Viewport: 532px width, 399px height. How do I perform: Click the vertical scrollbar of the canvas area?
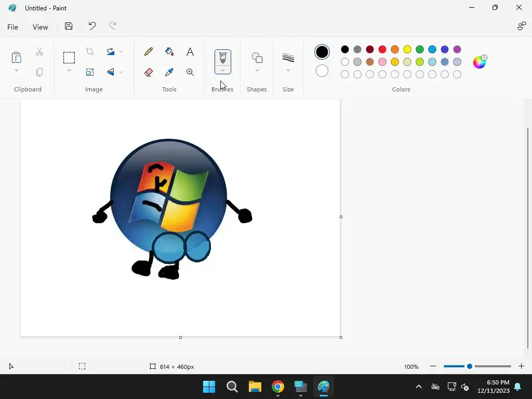click(528, 237)
